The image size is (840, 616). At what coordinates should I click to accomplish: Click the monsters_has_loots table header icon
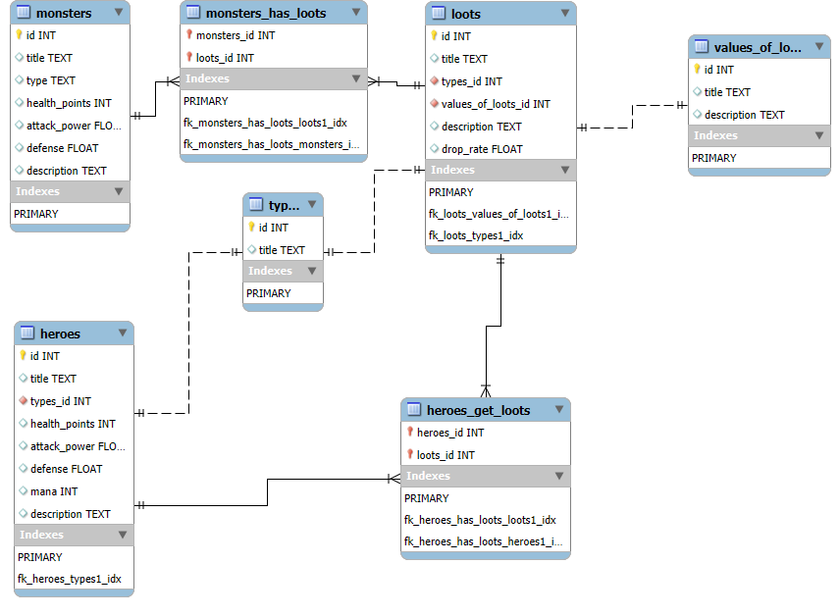pos(192,13)
